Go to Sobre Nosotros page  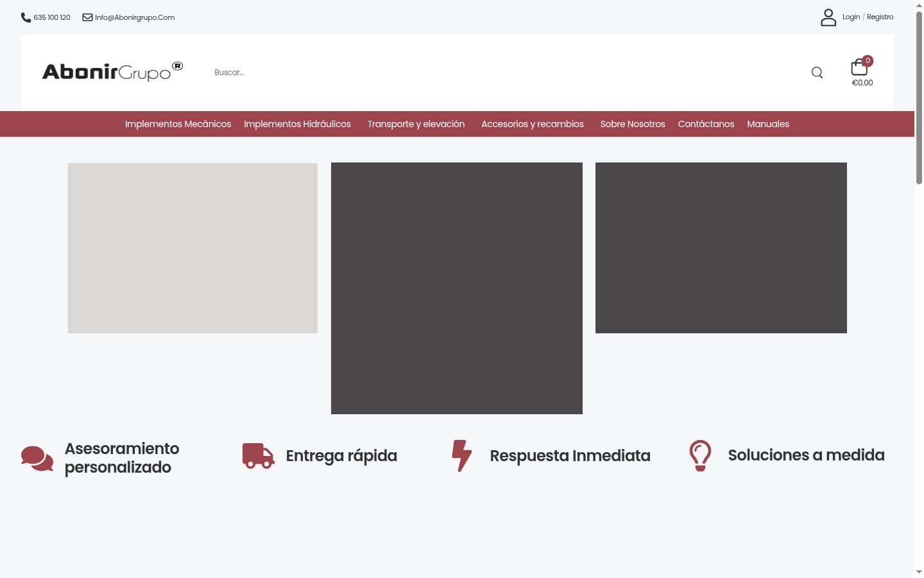[x=633, y=124]
